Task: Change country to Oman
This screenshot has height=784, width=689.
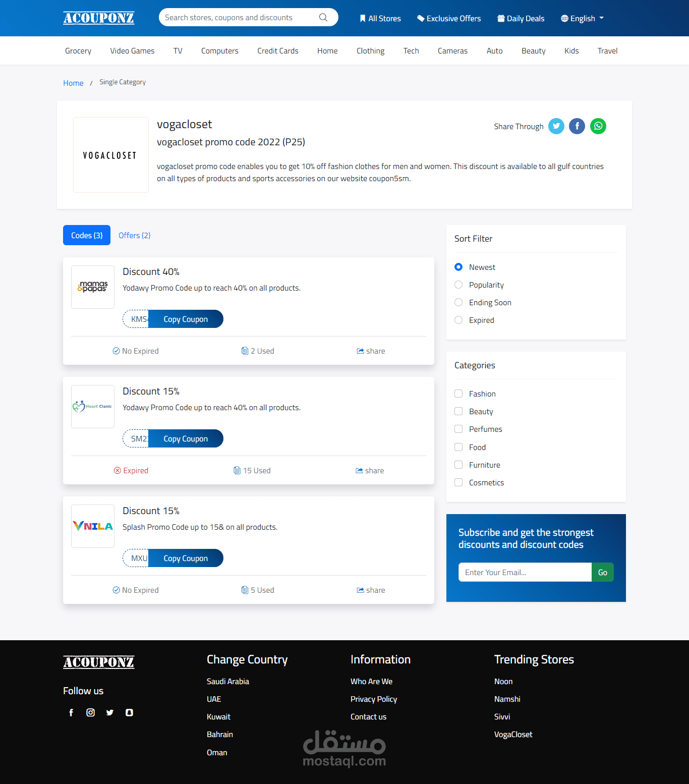Action: (217, 752)
